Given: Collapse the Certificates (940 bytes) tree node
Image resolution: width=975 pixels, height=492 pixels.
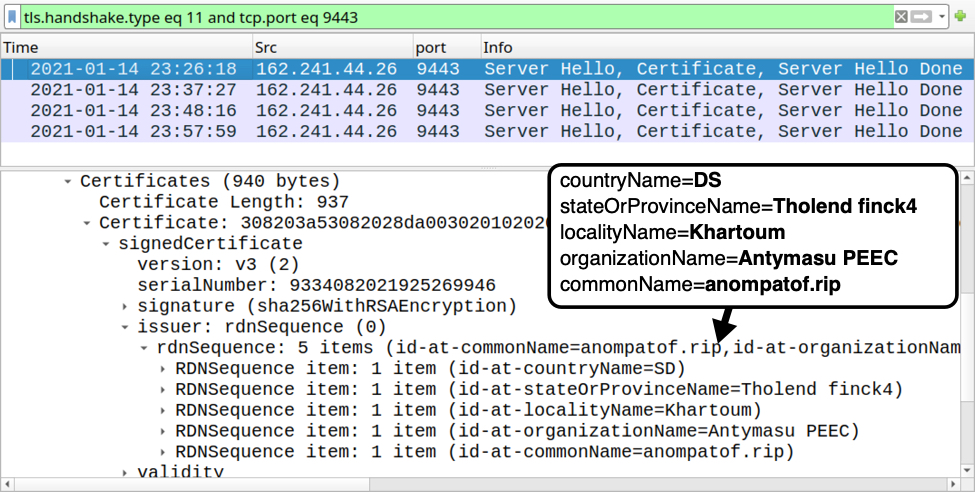Looking at the screenshot, I should click(x=68, y=182).
